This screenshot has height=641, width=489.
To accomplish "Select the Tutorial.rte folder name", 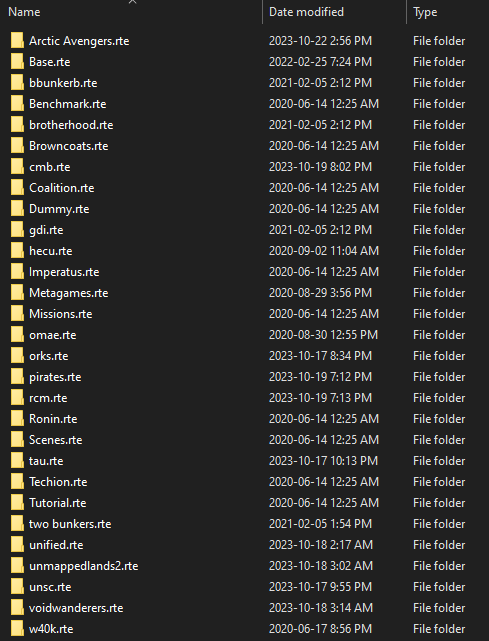I will [x=58, y=503].
